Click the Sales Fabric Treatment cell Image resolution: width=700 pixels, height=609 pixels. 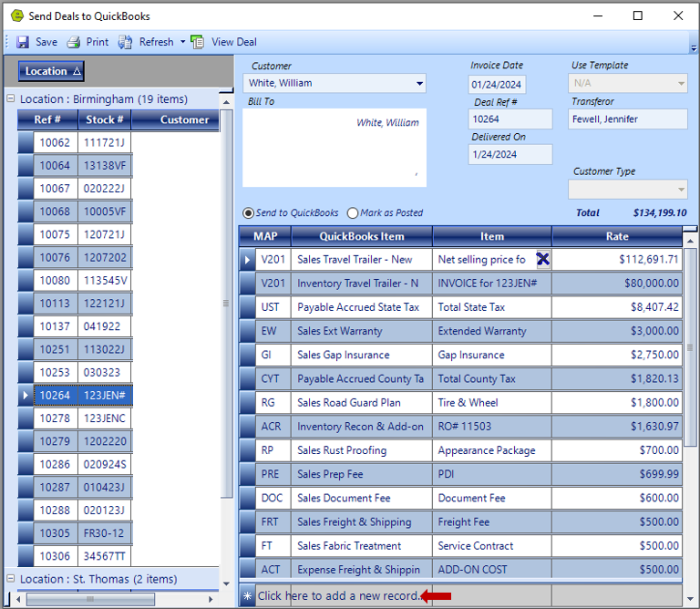[x=362, y=546]
